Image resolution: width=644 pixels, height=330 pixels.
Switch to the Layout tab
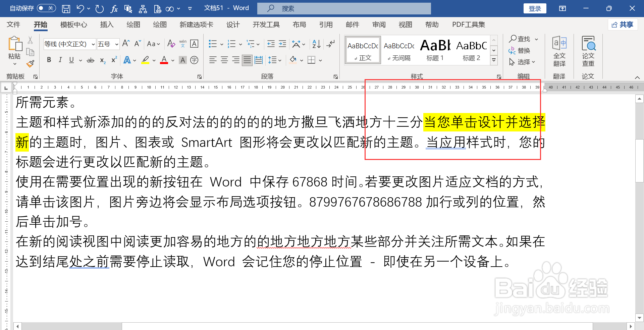[x=299, y=24]
